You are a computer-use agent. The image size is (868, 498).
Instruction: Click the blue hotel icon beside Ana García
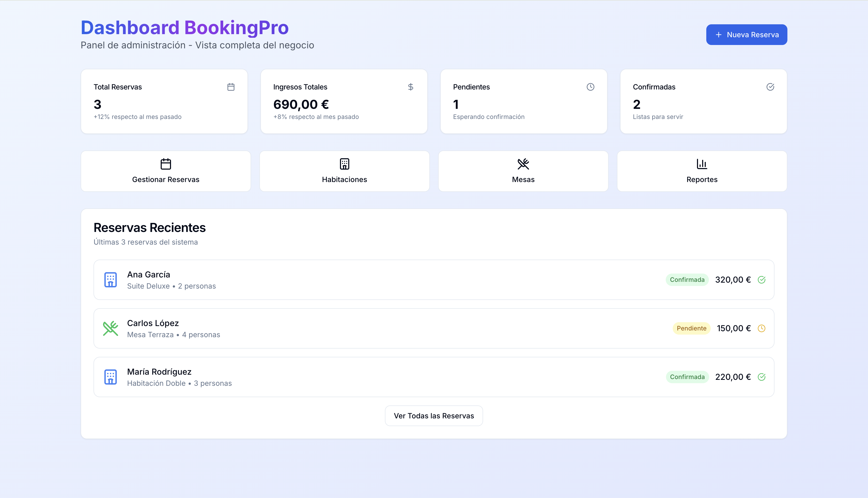click(110, 280)
